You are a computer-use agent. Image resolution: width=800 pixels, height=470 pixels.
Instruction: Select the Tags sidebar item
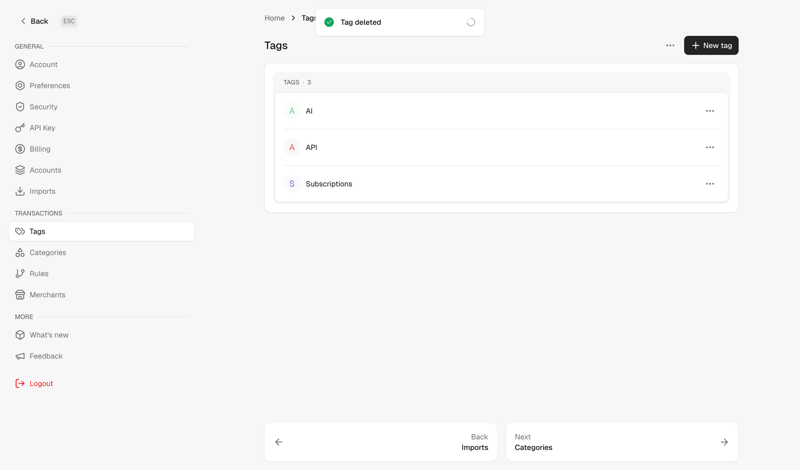102,231
